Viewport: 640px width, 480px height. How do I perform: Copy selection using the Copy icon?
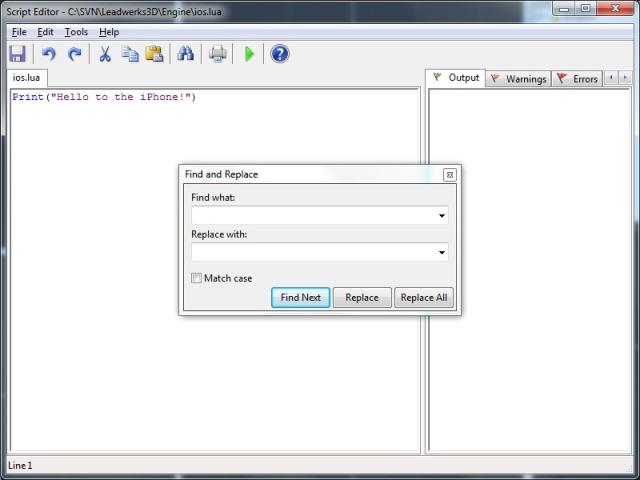click(x=130, y=54)
